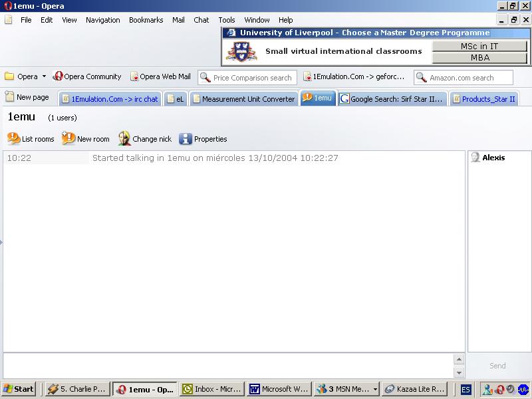Click the (1 users) count label
532x399 pixels.
click(63, 118)
